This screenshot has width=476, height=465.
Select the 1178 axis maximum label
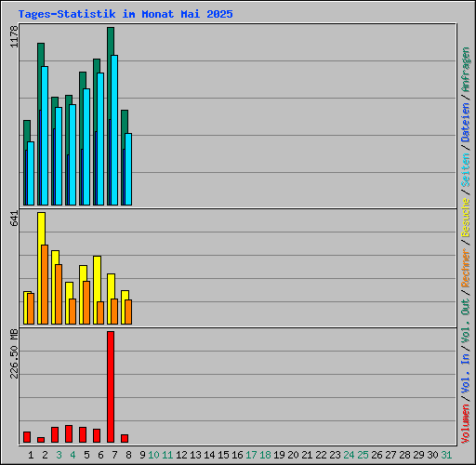pyautogui.click(x=14, y=36)
